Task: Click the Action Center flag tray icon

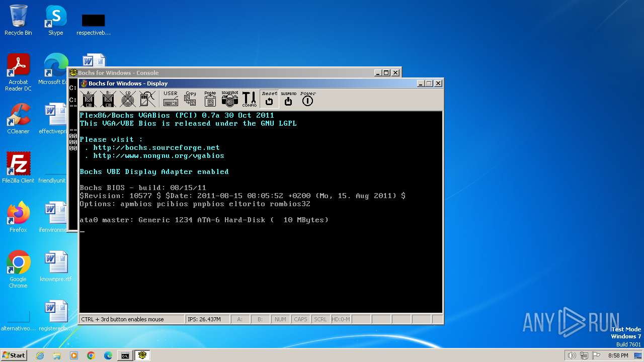Action: [x=596, y=355]
